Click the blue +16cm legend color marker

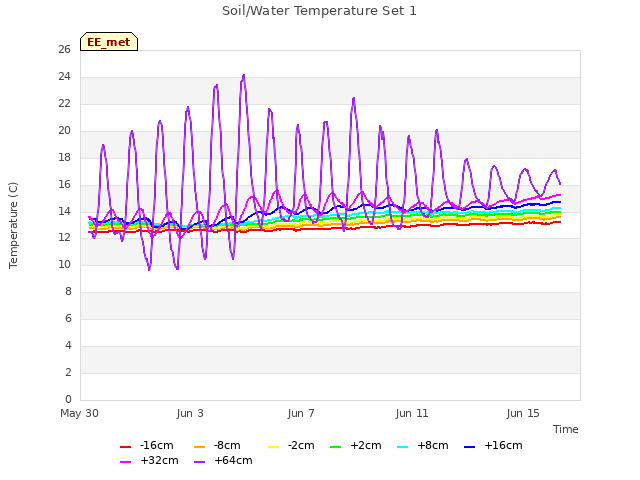click(470, 447)
